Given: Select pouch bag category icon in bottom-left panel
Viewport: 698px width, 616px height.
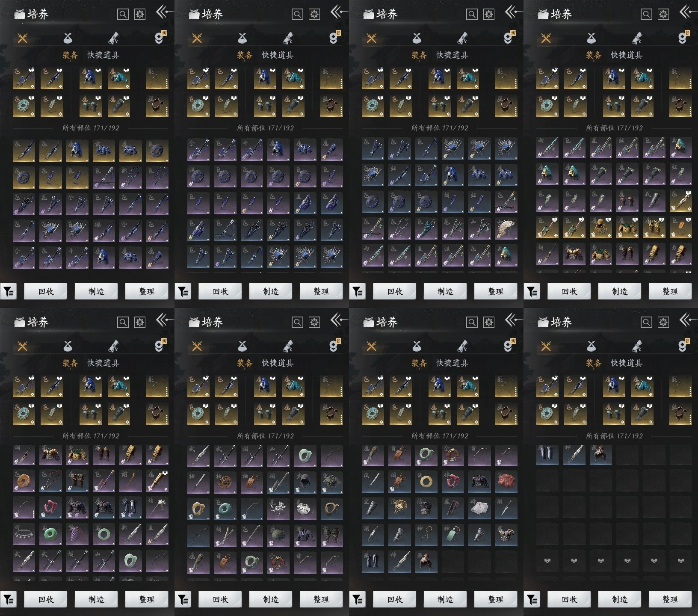Looking at the screenshot, I should [68, 346].
